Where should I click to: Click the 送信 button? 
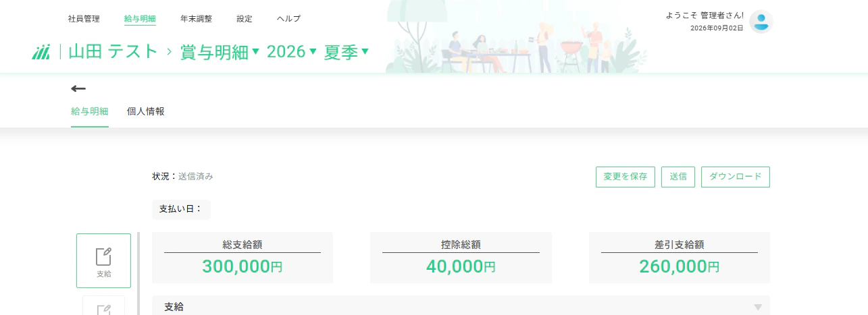pyautogui.click(x=678, y=177)
